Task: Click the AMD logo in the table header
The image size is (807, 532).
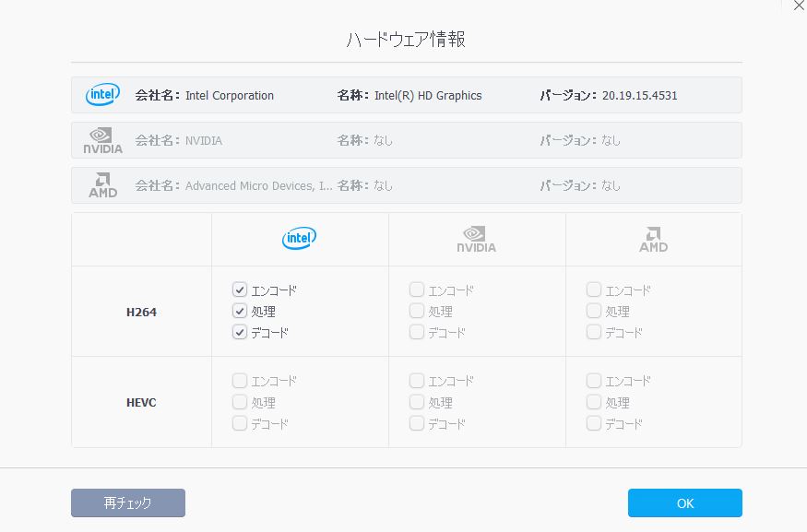Action: pyautogui.click(x=653, y=240)
